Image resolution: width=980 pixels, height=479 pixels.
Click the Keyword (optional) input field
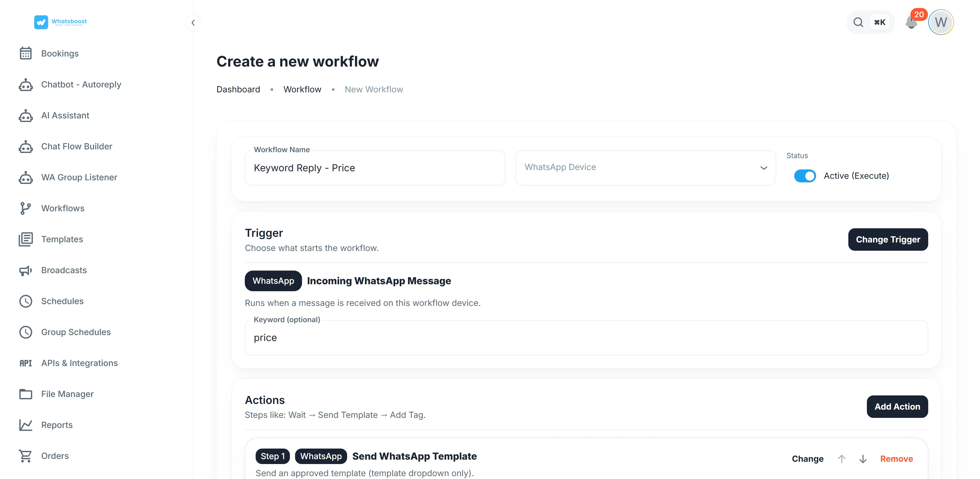coord(586,338)
